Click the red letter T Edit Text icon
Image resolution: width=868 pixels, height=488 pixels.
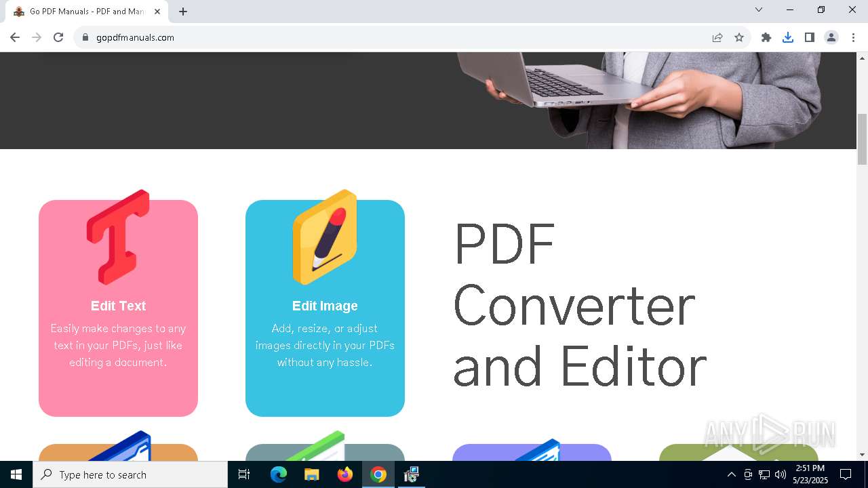click(118, 237)
